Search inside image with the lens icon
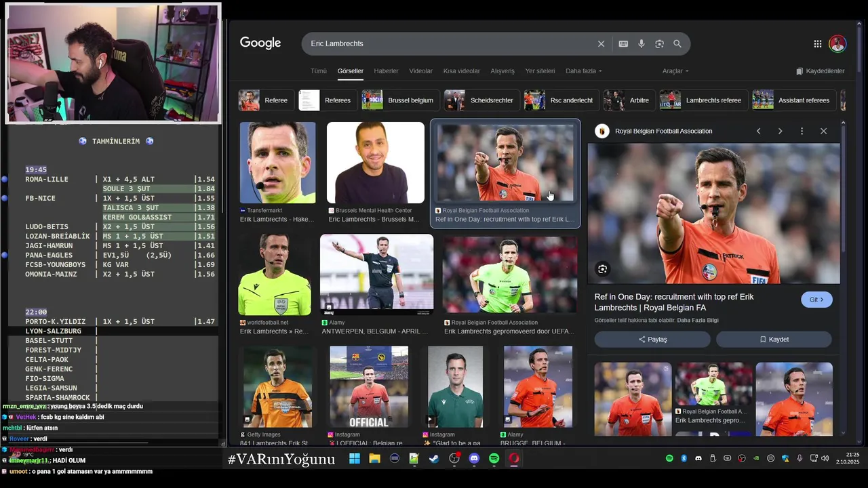Viewport: 868px width, 488px height. (602, 269)
